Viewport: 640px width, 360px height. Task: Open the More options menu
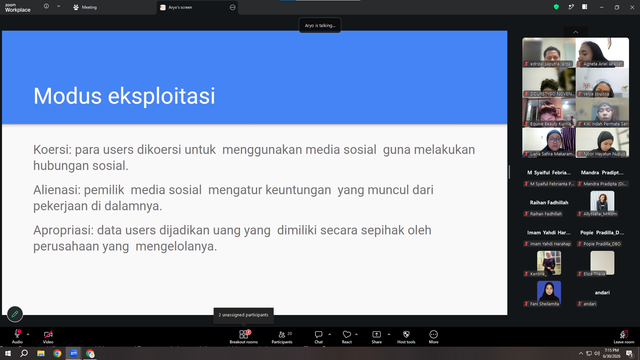433,336
